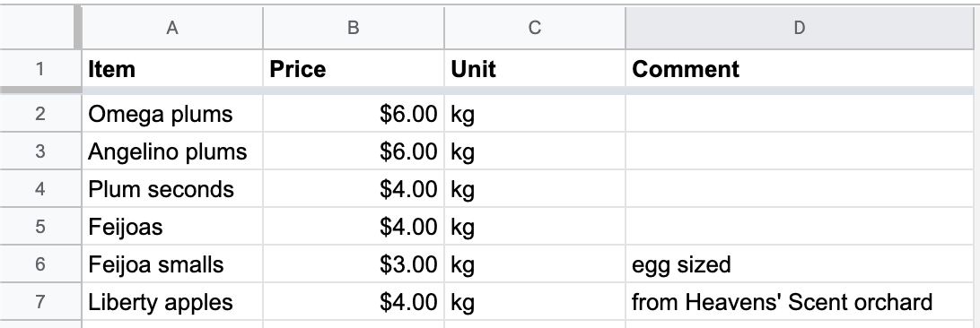The height and width of the screenshot is (328, 980).
Task: Select column C header
Action: [534, 28]
